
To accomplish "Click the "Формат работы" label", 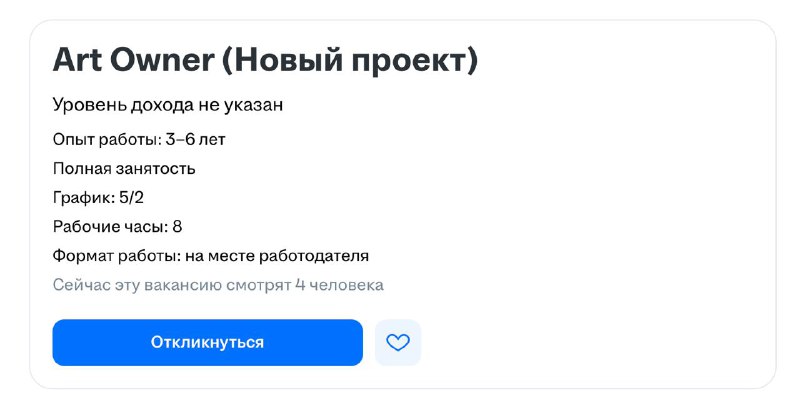I will (x=115, y=256).
